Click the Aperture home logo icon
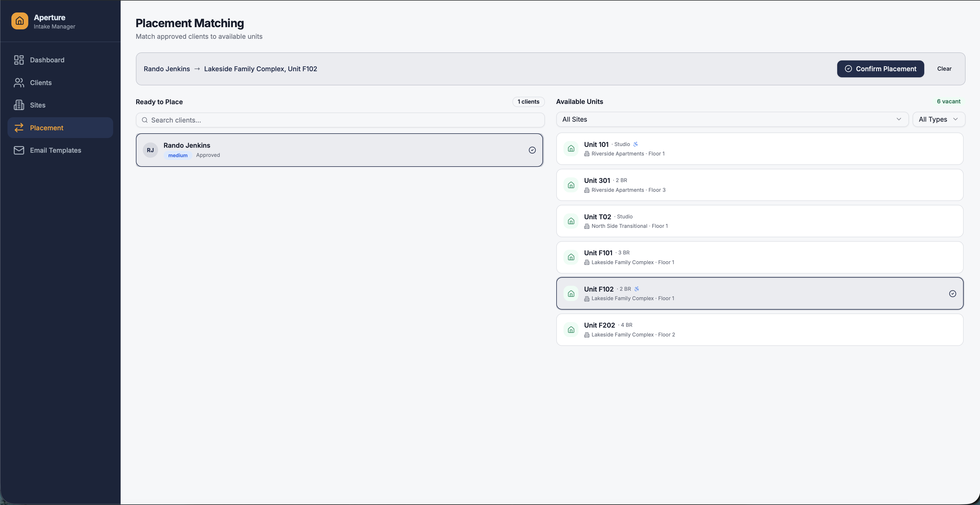980x505 pixels. [x=20, y=21]
